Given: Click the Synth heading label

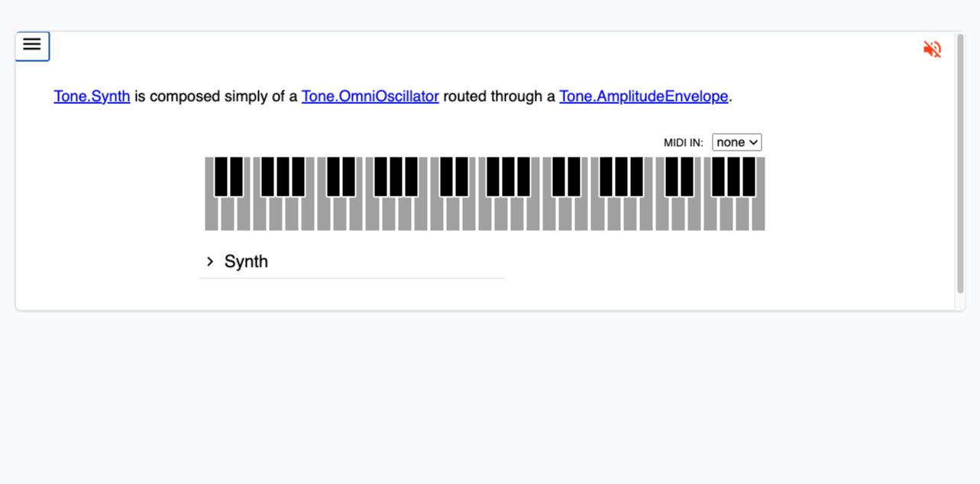Looking at the screenshot, I should click(x=246, y=261).
